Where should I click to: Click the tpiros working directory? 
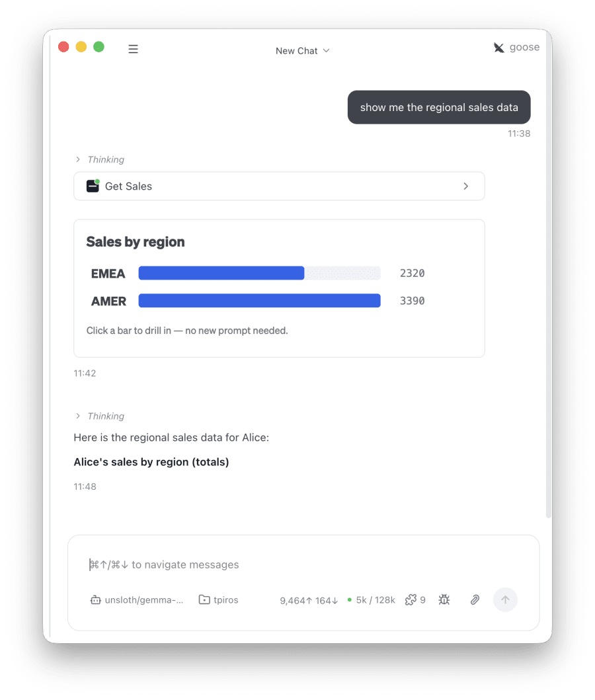point(218,600)
